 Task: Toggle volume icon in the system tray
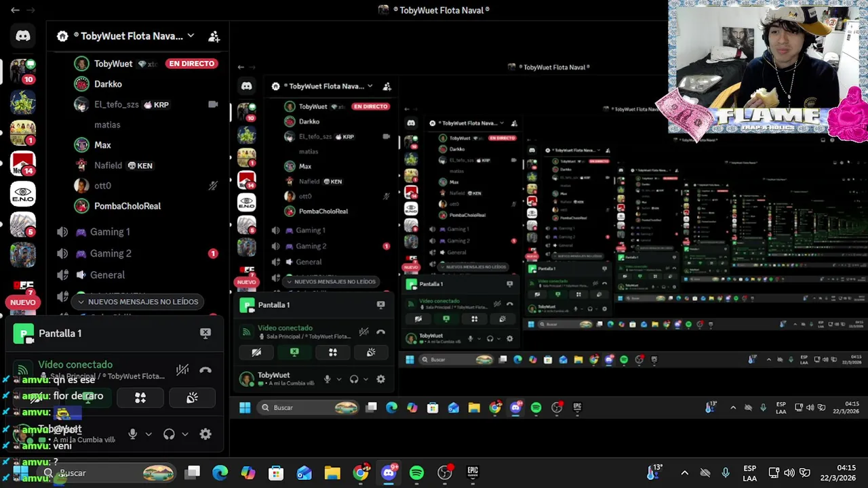tap(789, 472)
